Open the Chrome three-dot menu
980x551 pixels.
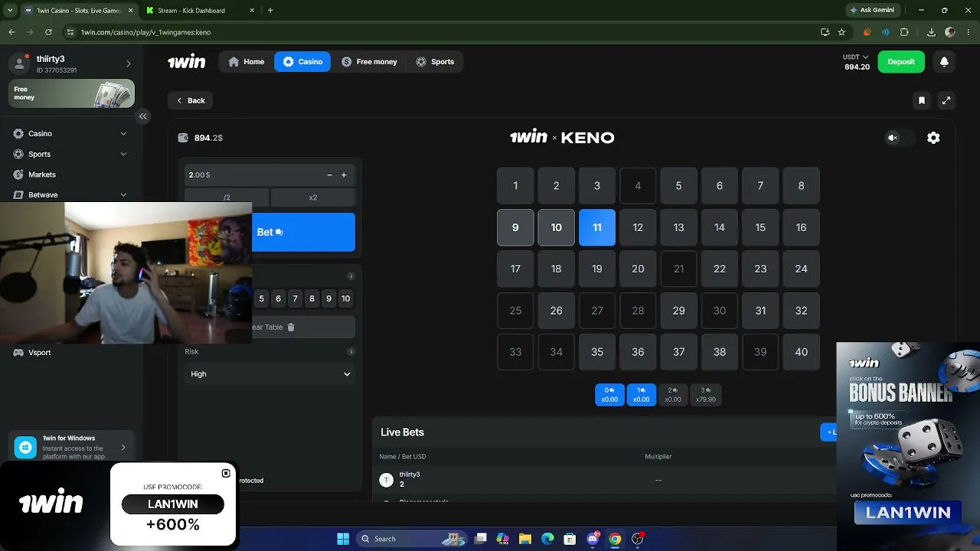click(x=969, y=32)
